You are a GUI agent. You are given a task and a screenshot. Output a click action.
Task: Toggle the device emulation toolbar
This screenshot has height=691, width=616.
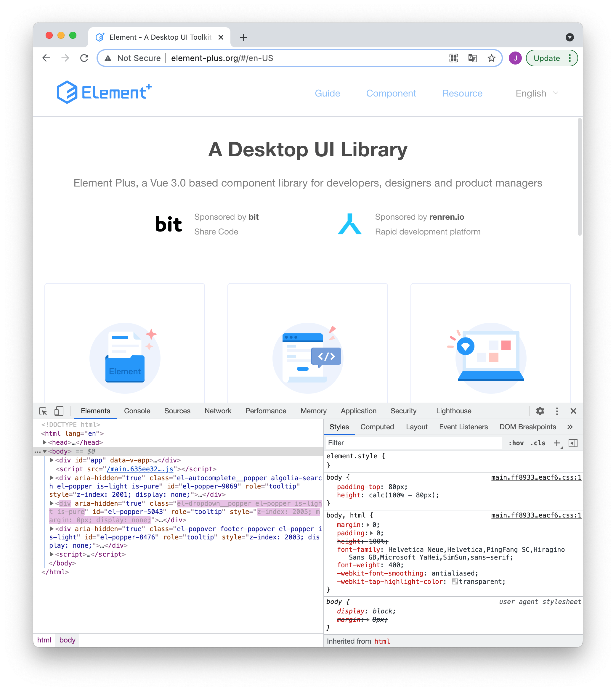[59, 411]
